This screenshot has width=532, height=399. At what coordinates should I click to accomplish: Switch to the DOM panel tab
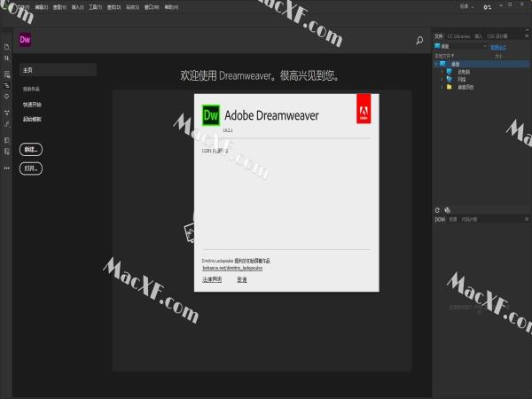(440, 220)
